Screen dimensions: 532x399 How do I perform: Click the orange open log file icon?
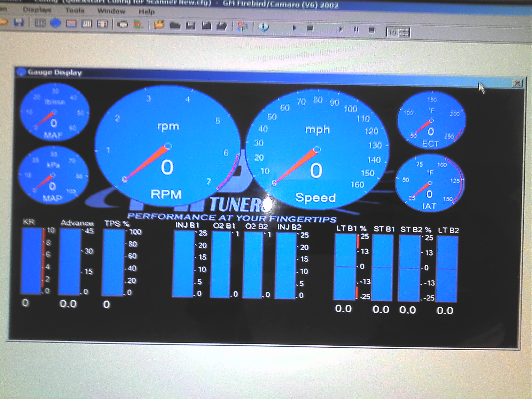click(159, 25)
